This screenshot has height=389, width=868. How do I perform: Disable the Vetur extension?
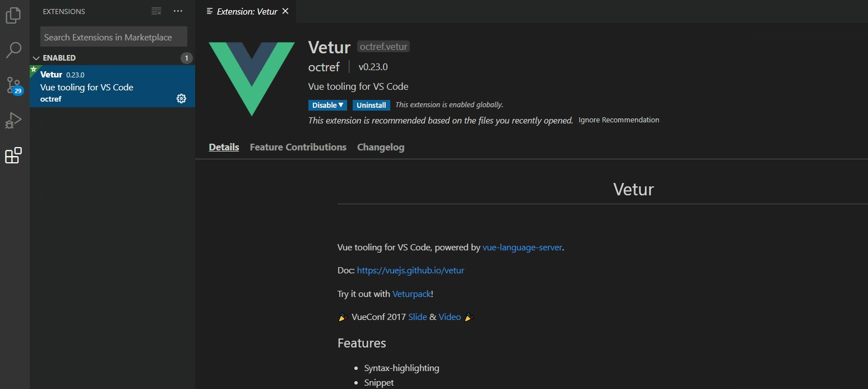point(324,105)
